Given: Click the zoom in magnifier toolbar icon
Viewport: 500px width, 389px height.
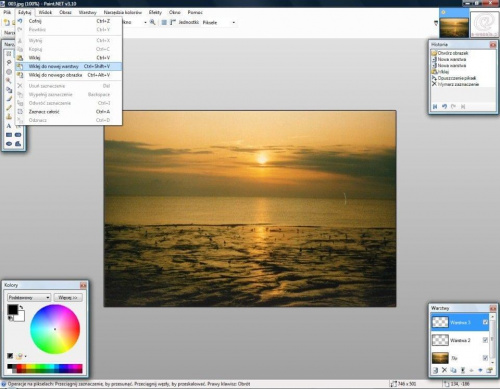Looking at the screenshot, I should pos(153,22).
